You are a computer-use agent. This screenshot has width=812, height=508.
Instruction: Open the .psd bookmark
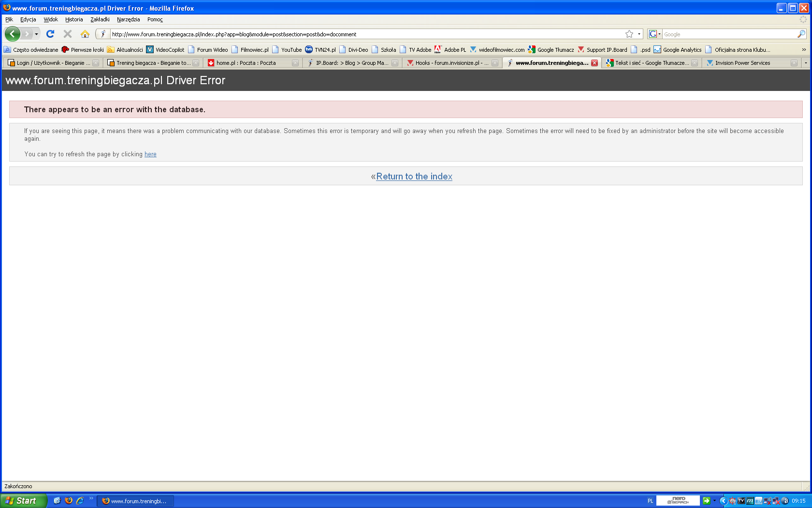(640, 49)
